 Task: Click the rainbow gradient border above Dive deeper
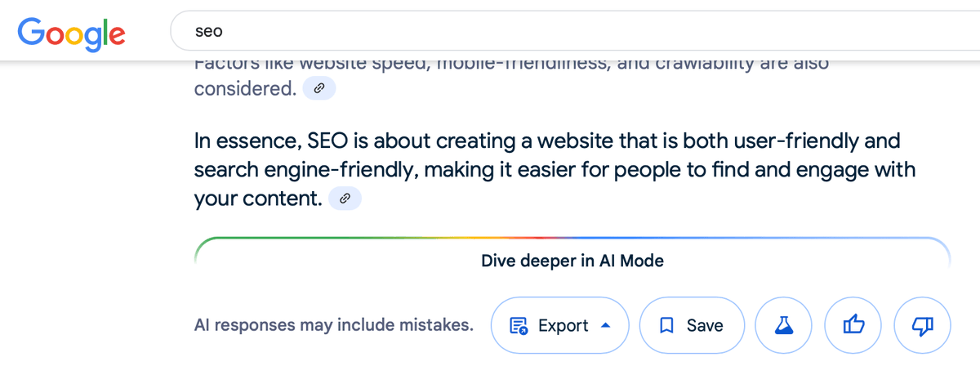point(572,239)
